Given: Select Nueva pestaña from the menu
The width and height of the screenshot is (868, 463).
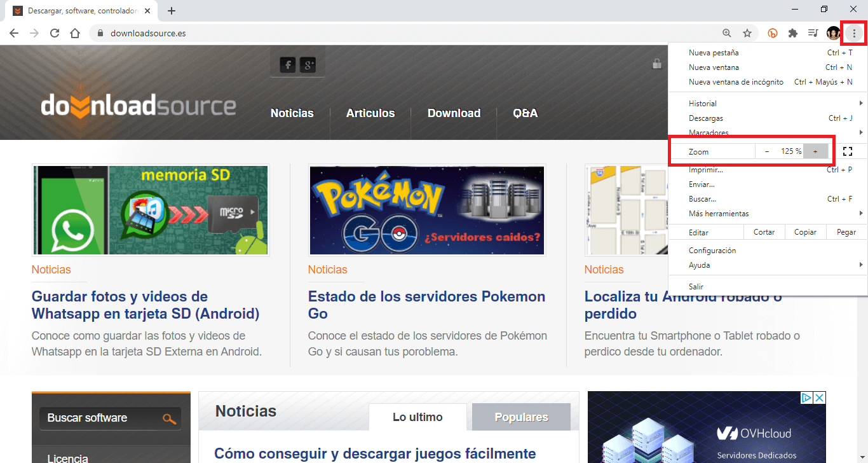Looking at the screenshot, I should pyautogui.click(x=768, y=53).
